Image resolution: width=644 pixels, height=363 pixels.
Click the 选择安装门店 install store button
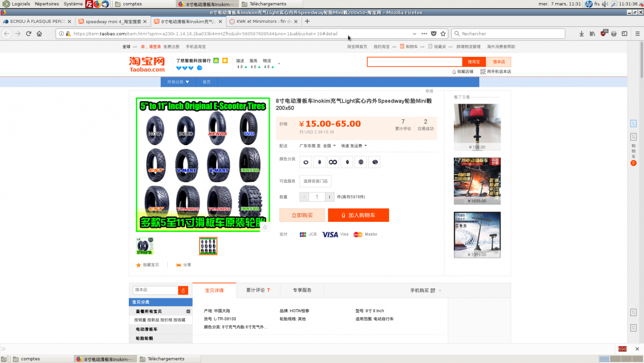[315, 181]
